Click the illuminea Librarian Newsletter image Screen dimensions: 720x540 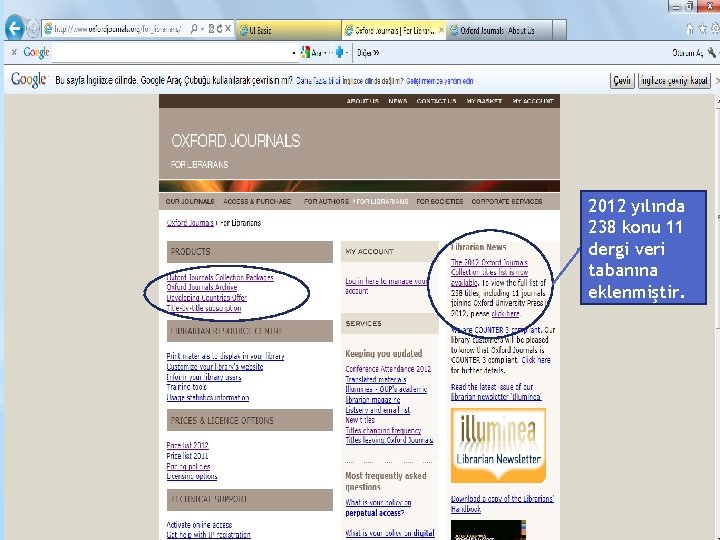498,445
